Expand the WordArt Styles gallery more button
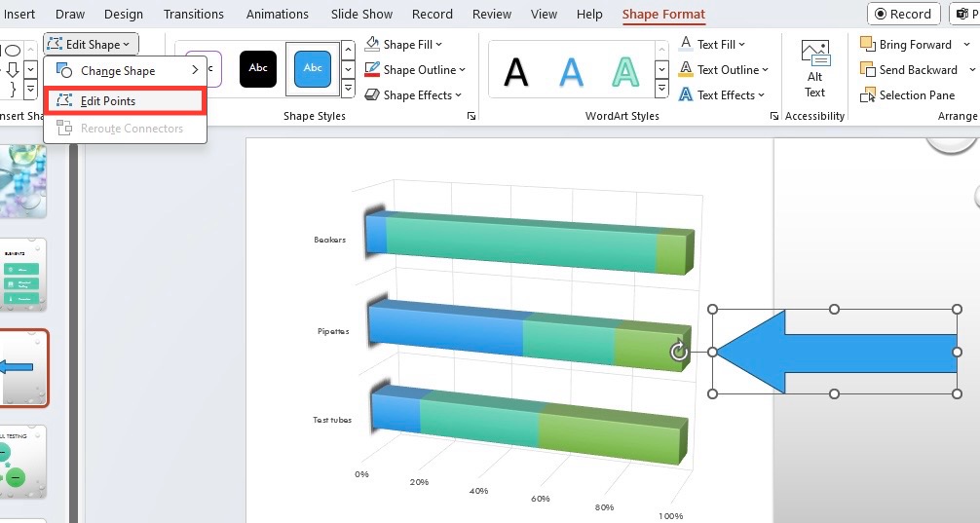Image resolution: width=980 pixels, height=523 pixels. click(661, 89)
